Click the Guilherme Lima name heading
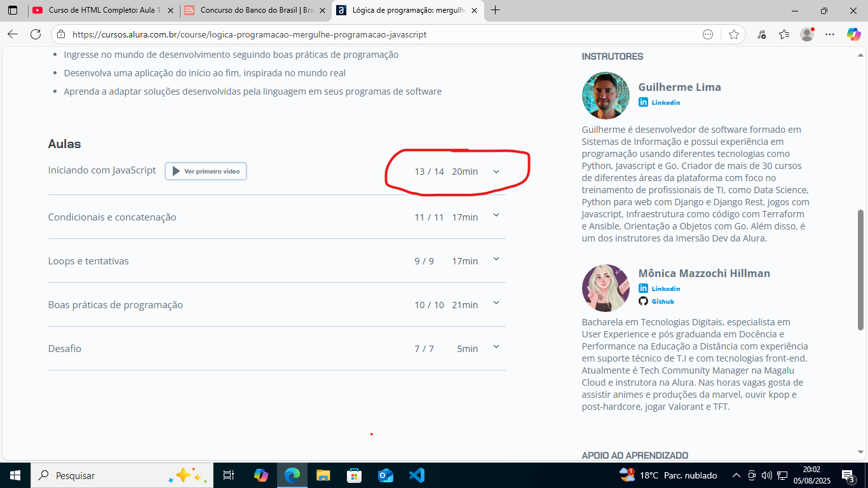 (x=680, y=87)
